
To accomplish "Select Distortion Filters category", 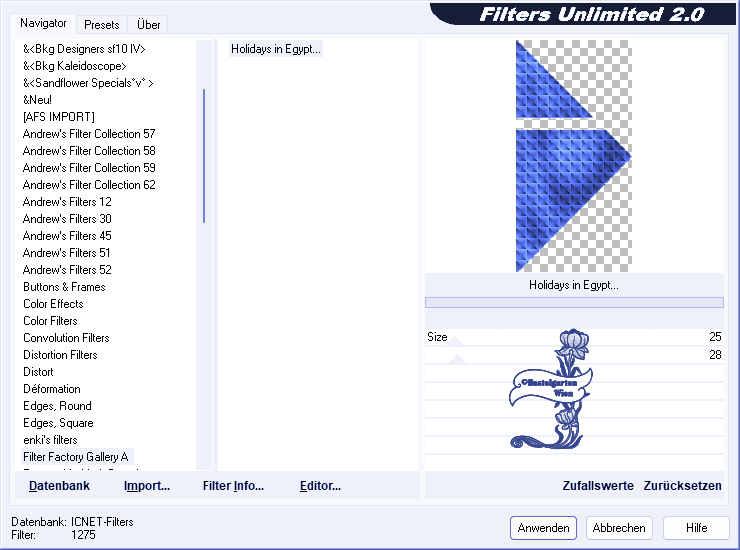I will tap(60, 355).
